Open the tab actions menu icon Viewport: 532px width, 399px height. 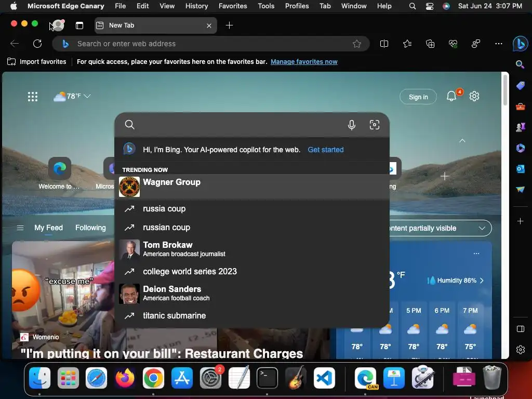pos(79,25)
